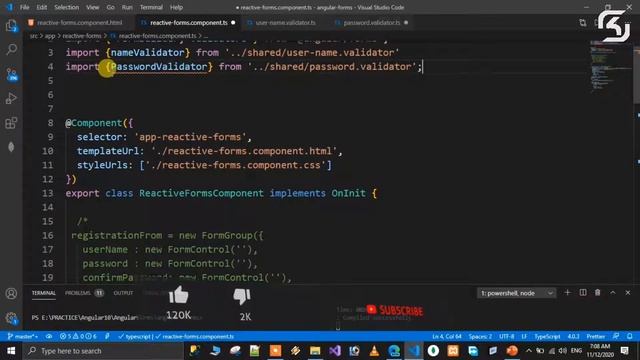This screenshot has width=640, height=360.
Task: Open Visual Studio (purple) from the taskbar
Action: tap(335, 351)
